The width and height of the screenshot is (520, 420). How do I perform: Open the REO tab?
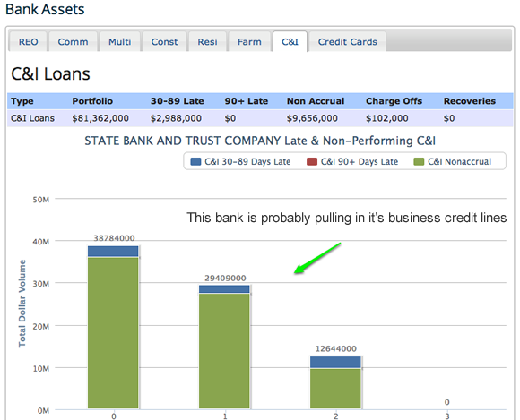(28, 42)
